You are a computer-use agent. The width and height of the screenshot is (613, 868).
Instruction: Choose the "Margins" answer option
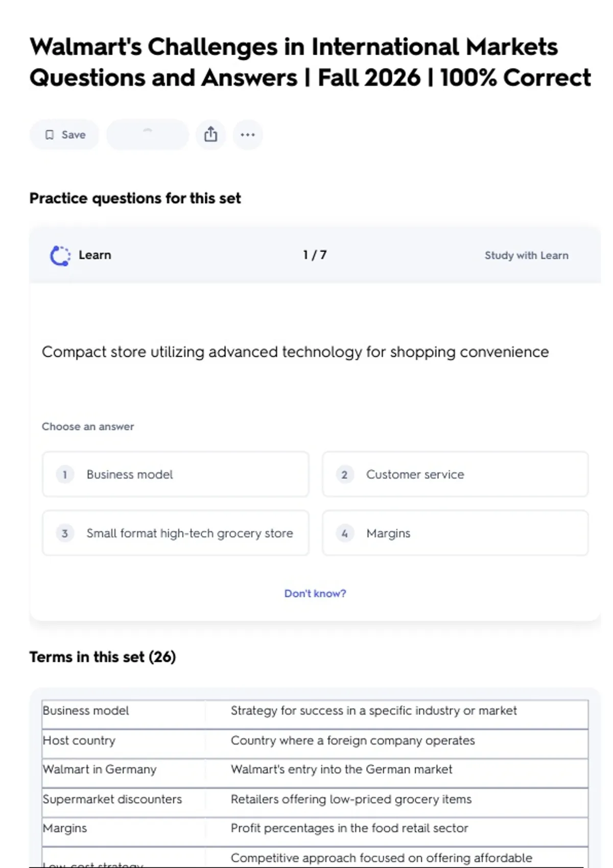click(x=455, y=533)
